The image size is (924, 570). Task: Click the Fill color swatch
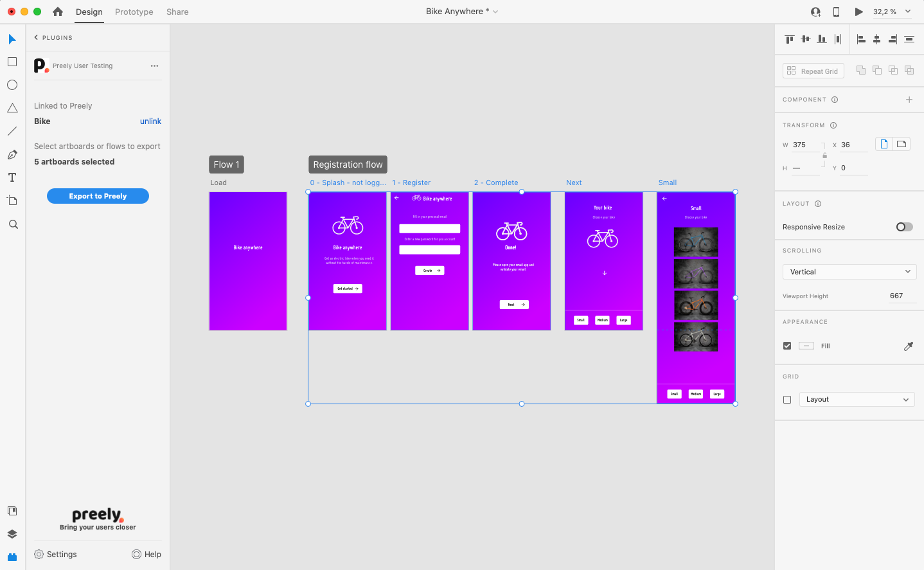click(806, 345)
